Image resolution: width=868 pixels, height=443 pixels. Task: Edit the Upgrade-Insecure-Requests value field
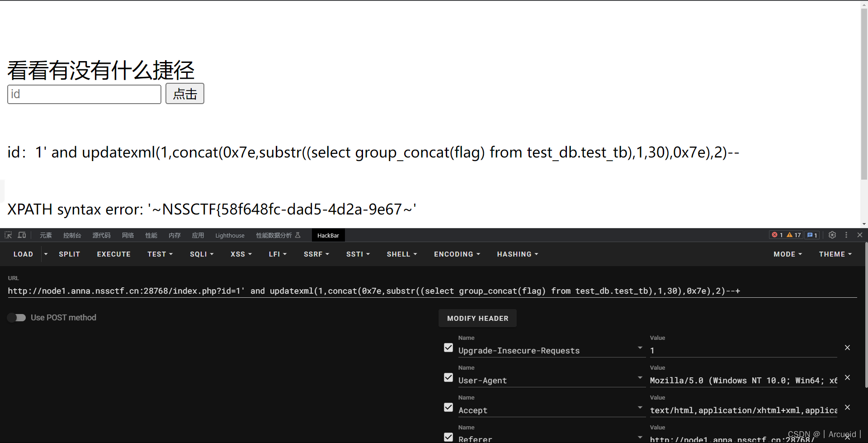tap(743, 351)
